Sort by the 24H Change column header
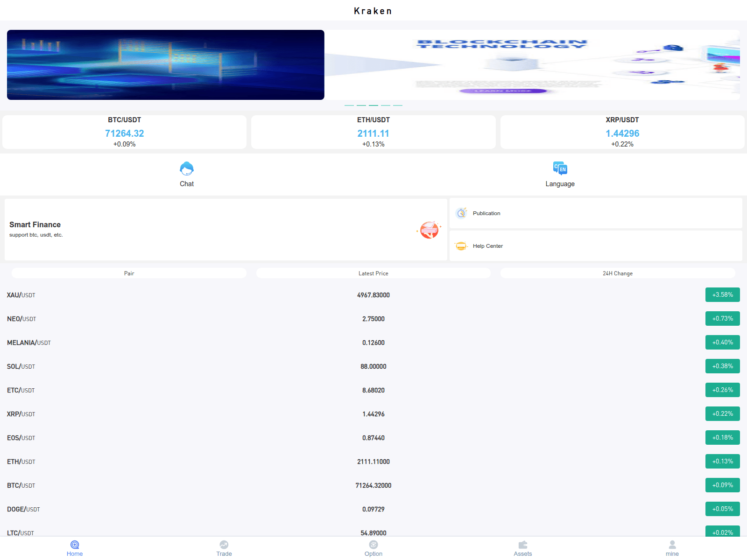Screen dimensions: 747x560 (x=618, y=273)
